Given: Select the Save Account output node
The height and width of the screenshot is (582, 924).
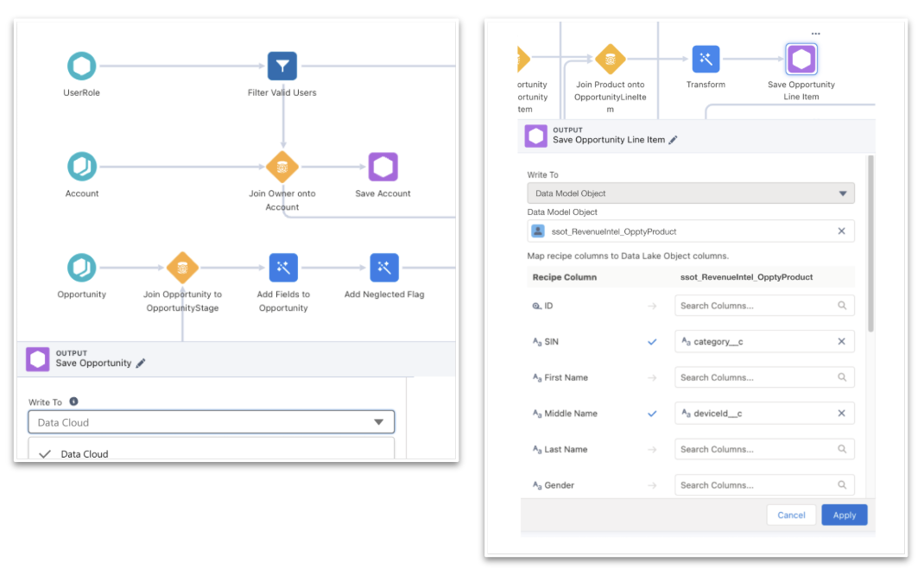Looking at the screenshot, I should pos(383,167).
